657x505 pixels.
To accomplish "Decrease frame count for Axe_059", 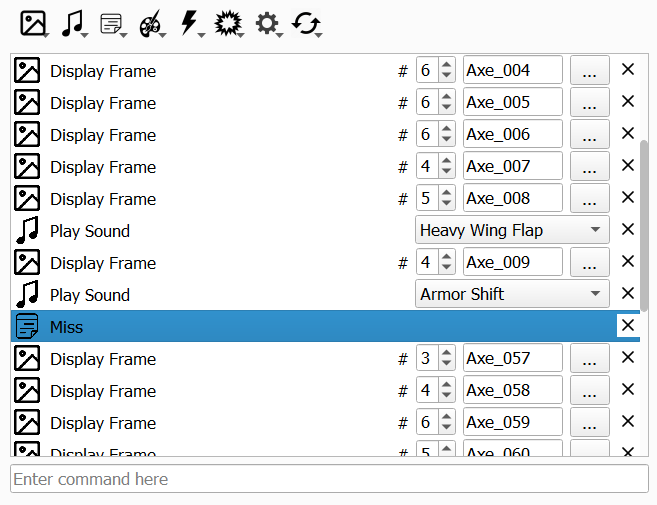I will pos(446,429).
